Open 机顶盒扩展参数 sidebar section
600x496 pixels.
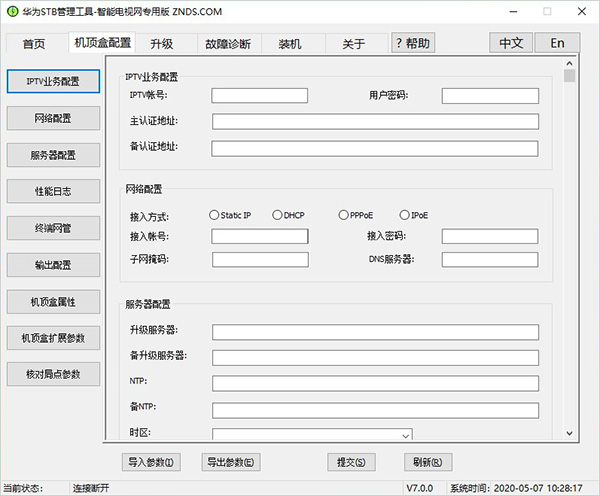click(53, 338)
